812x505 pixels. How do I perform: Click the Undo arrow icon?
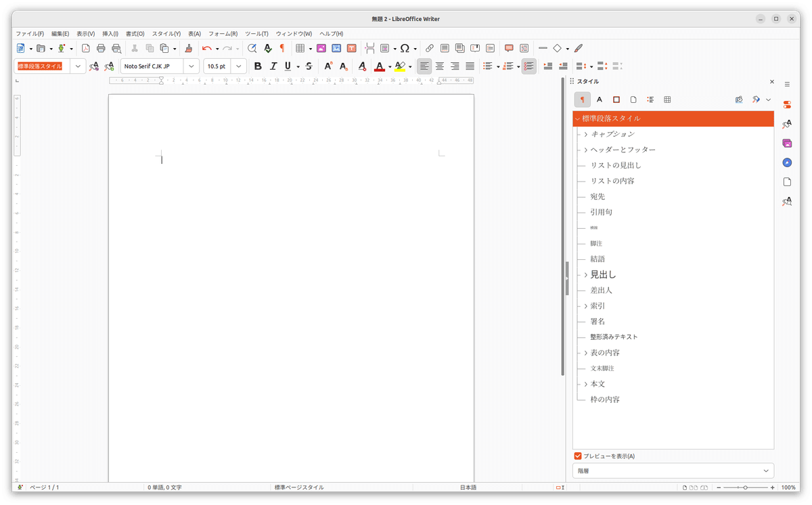pos(206,48)
